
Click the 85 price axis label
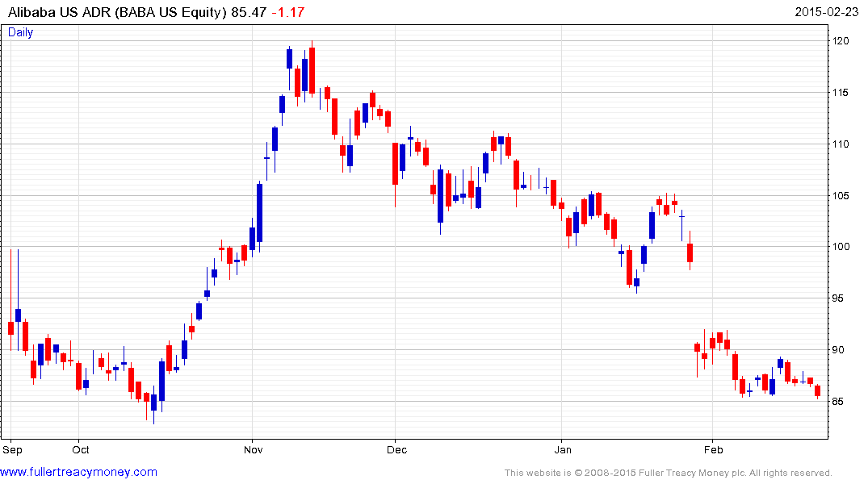click(x=838, y=401)
